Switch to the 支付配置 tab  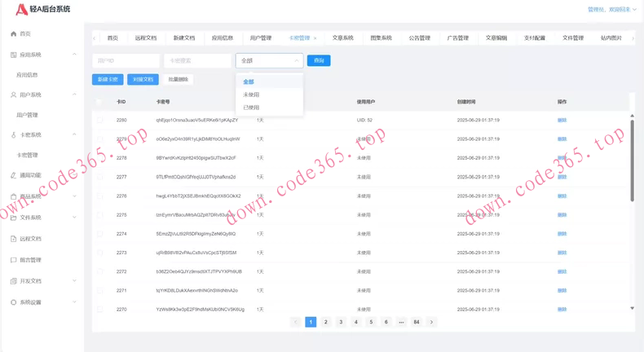[x=535, y=38]
